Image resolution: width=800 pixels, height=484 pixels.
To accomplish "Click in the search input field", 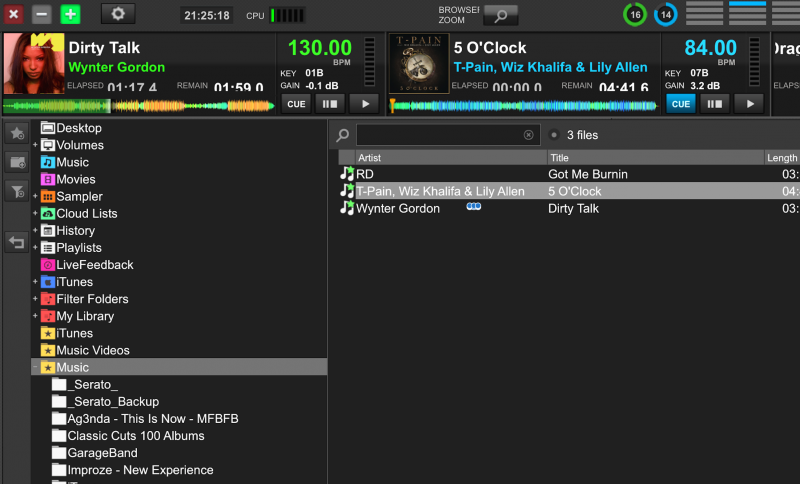I will pyautogui.click(x=447, y=135).
